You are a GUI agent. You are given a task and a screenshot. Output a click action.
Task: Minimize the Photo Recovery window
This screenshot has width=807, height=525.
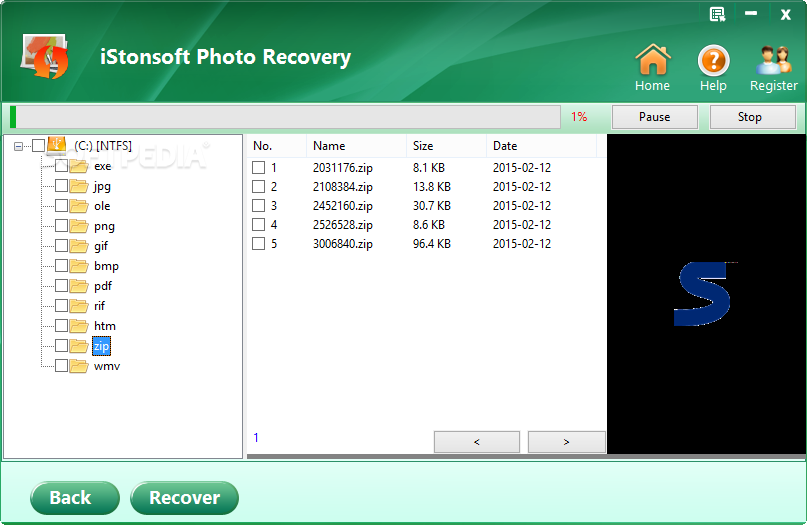[751, 13]
